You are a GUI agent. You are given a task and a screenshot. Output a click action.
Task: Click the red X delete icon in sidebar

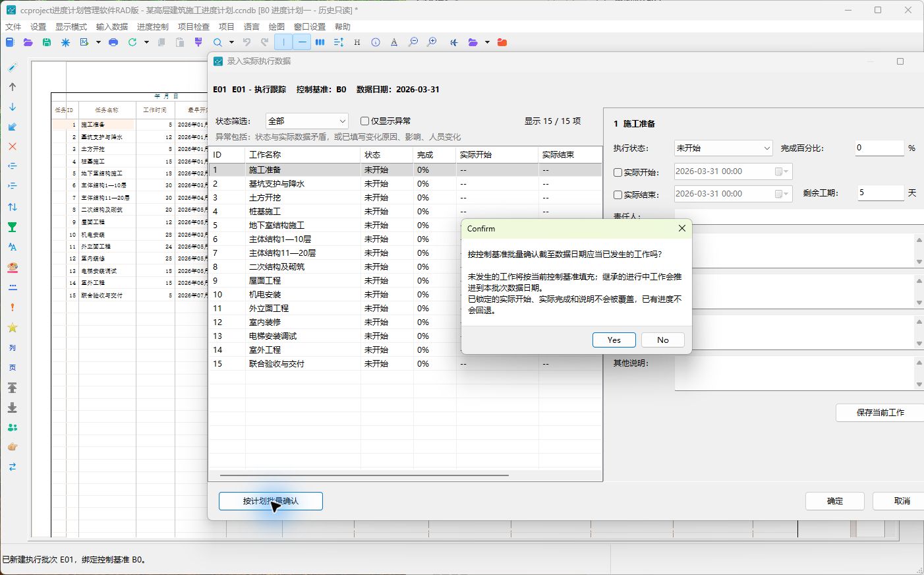tap(13, 146)
